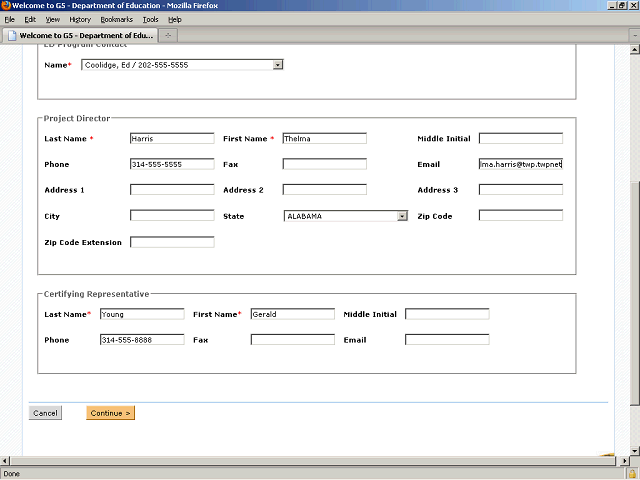Click Certifying Representative Phone field
Image resolution: width=640 pixels, height=480 pixels.
click(x=142, y=340)
